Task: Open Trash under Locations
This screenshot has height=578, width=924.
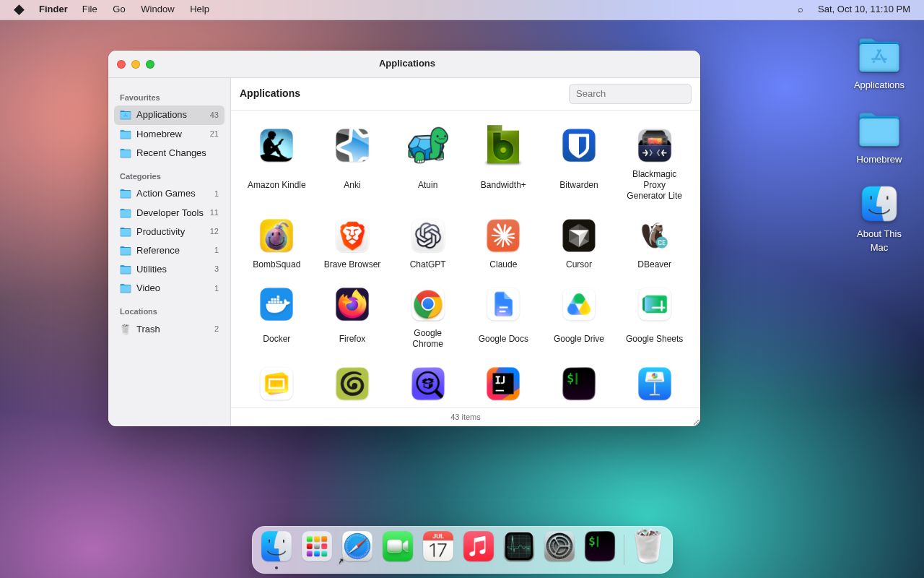Action: coord(169,329)
